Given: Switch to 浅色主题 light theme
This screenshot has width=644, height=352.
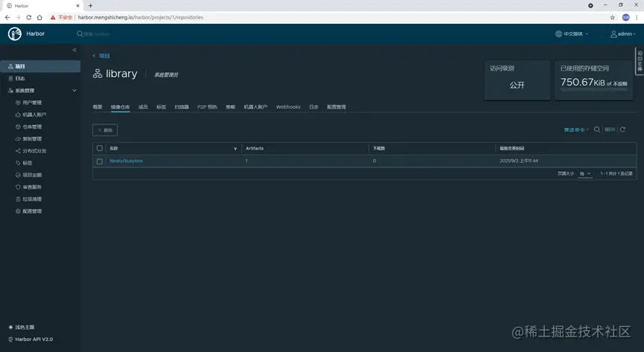Looking at the screenshot, I should coord(22,327).
